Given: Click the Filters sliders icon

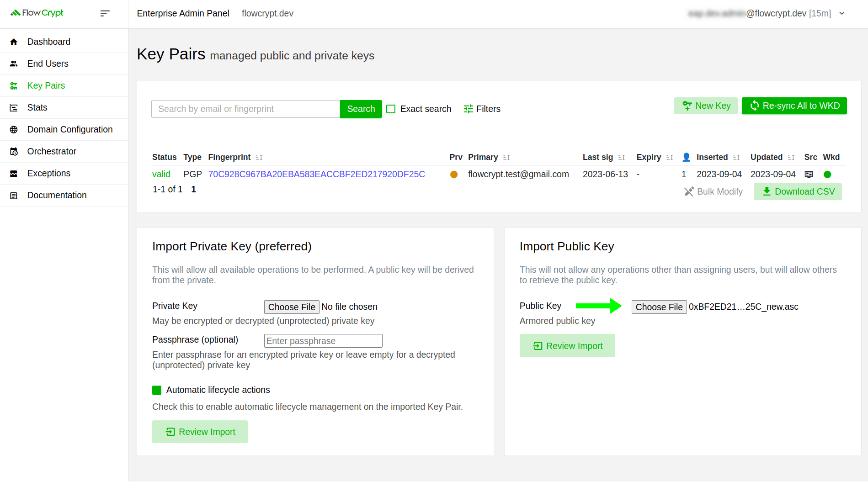Looking at the screenshot, I should point(468,109).
